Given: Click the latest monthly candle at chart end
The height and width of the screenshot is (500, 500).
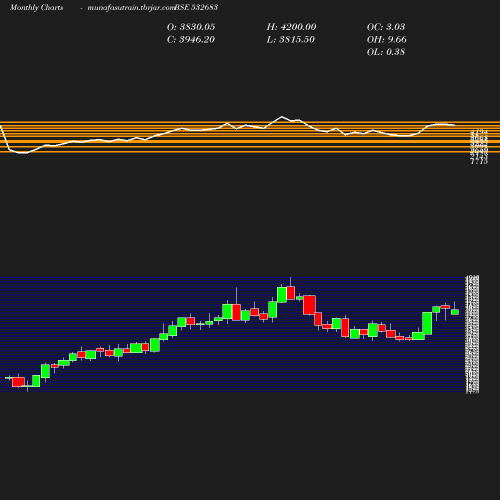Looking at the screenshot, I should point(455,311).
